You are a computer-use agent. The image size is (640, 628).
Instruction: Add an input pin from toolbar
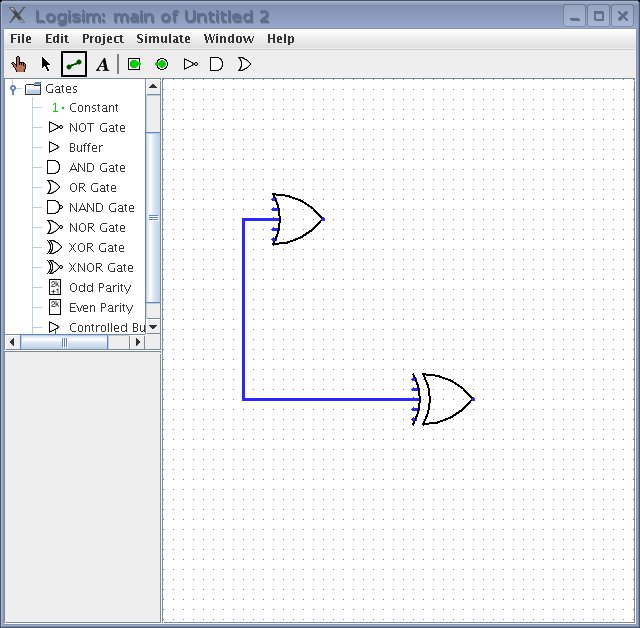[x=134, y=64]
